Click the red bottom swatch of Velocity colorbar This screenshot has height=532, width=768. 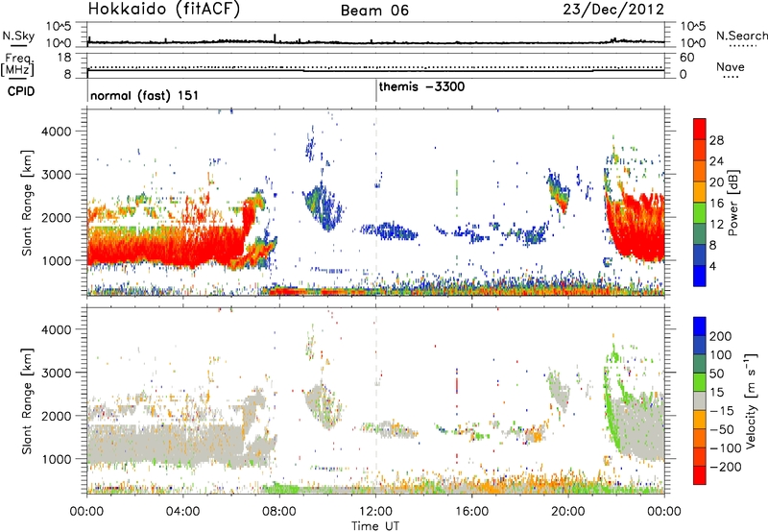(x=700, y=475)
